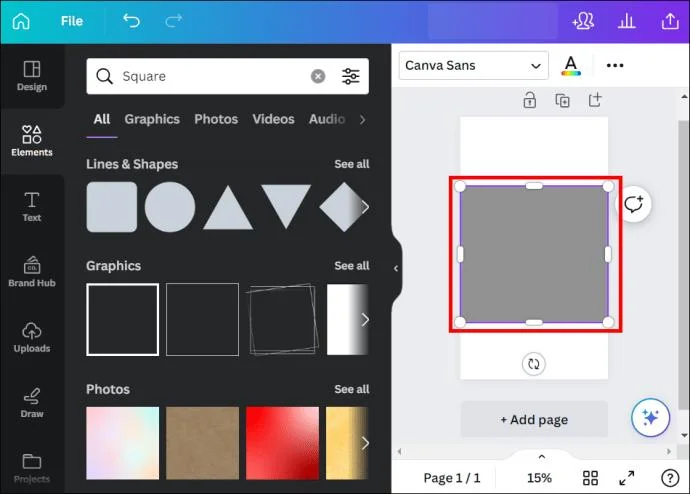Go to the Canva home icon
Image resolution: width=690 pixels, height=494 pixels.
pyautogui.click(x=21, y=21)
